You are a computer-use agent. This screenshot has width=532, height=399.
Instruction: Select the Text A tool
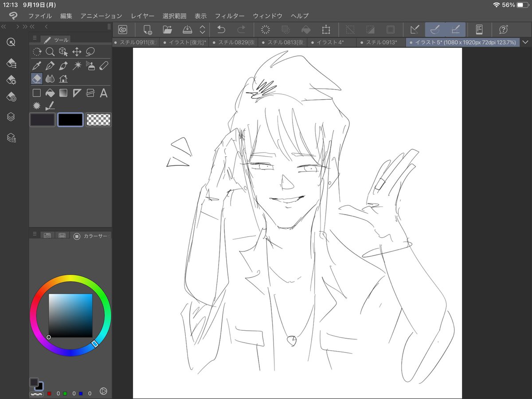[x=104, y=93]
